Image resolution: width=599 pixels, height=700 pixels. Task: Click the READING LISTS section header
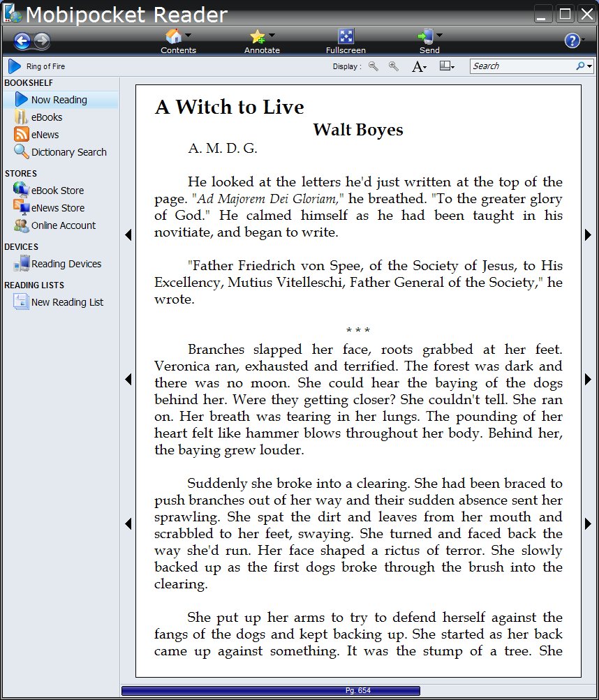[x=34, y=285]
